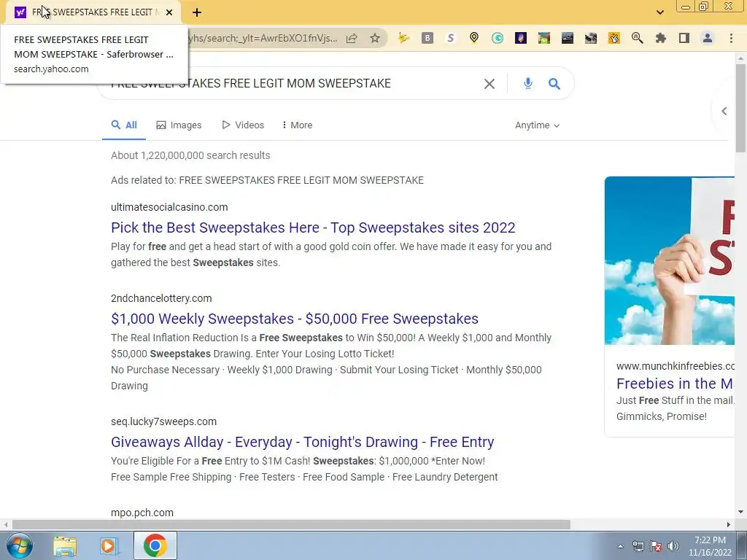This screenshot has width=747, height=560.
Task: Switch to the Images tab
Action: 179,125
